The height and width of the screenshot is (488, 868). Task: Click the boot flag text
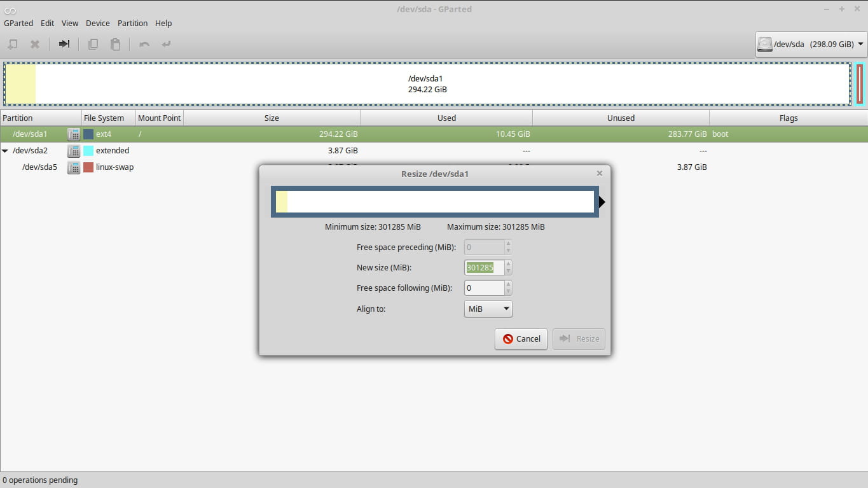(x=720, y=134)
